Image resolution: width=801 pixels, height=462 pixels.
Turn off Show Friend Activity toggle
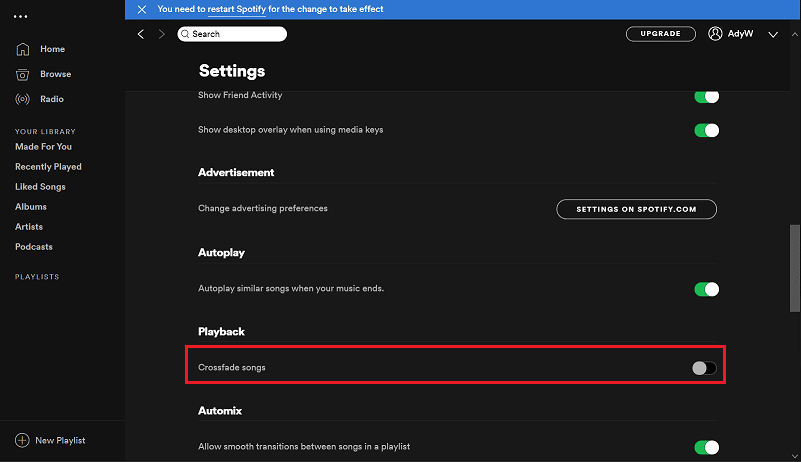(706, 97)
